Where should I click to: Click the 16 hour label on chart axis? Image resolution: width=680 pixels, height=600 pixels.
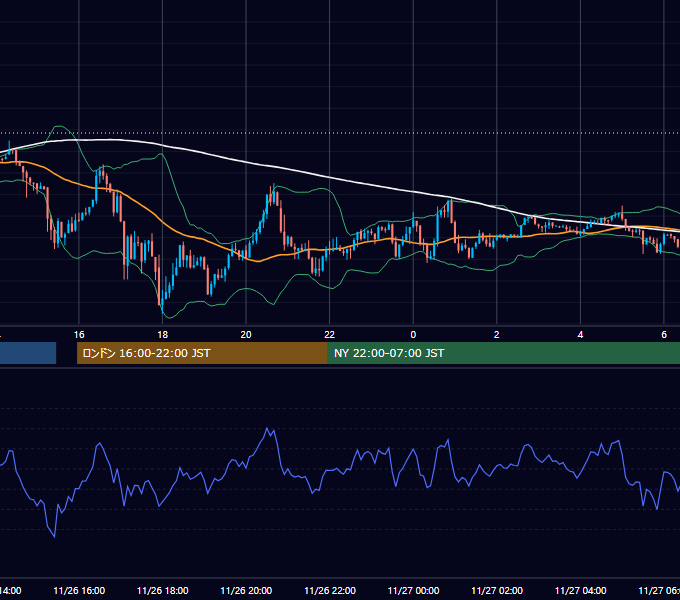(x=79, y=335)
